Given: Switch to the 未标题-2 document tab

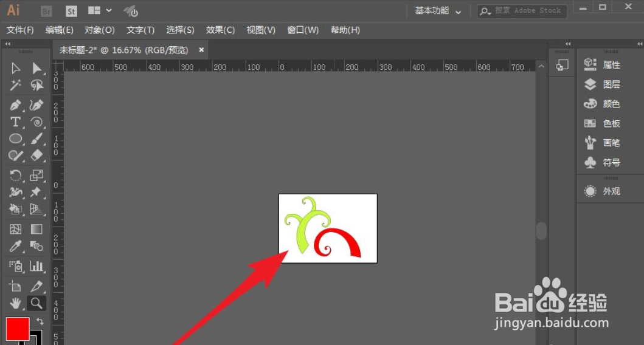Looking at the screenshot, I should pyautogui.click(x=123, y=50).
